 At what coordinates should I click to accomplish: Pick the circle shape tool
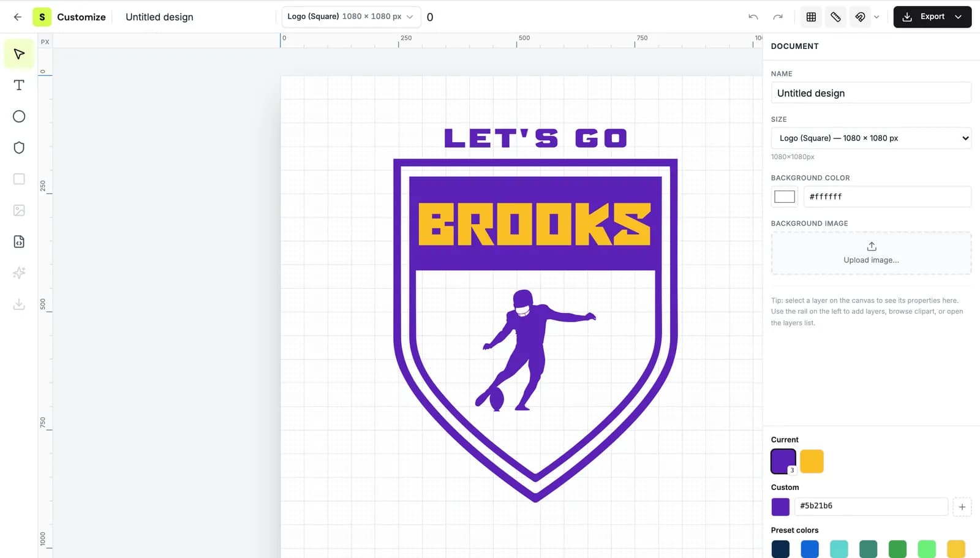[x=19, y=116]
